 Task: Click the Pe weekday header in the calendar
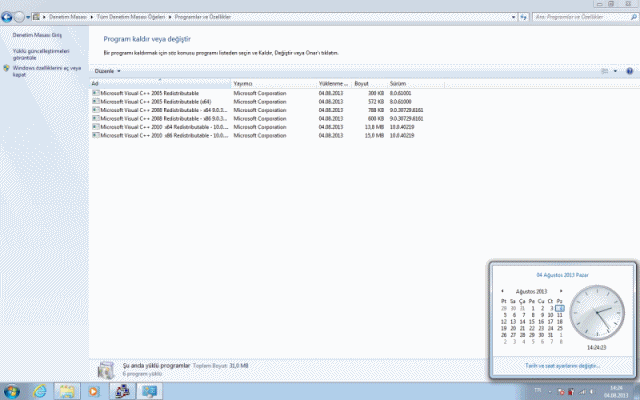pos(531,301)
